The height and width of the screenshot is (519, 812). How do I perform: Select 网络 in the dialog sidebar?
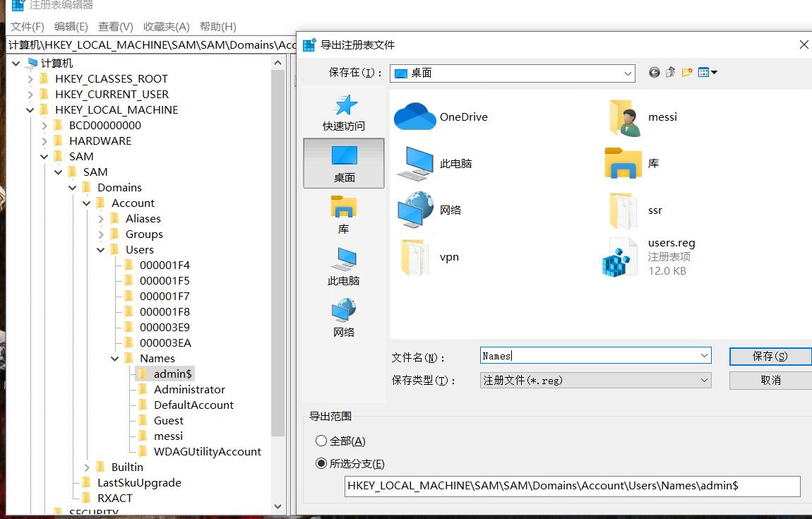[345, 316]
